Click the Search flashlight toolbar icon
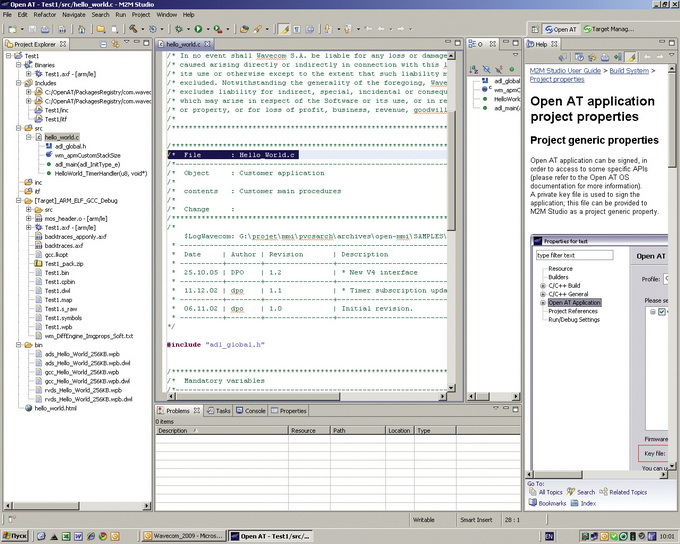The width and height of the screenshot is (680, 544). pos(258,29)
